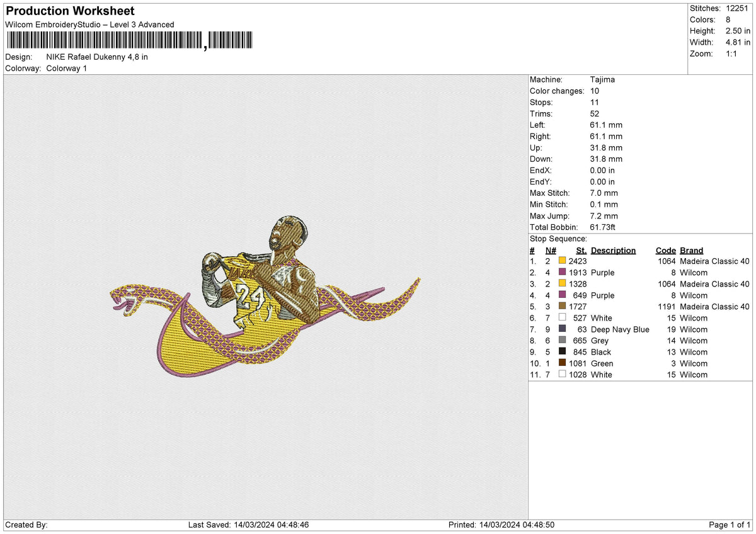Click the embroidered basketball player design preview
Image resolution: width=756 pixels, height=534 pixels.
265,296
